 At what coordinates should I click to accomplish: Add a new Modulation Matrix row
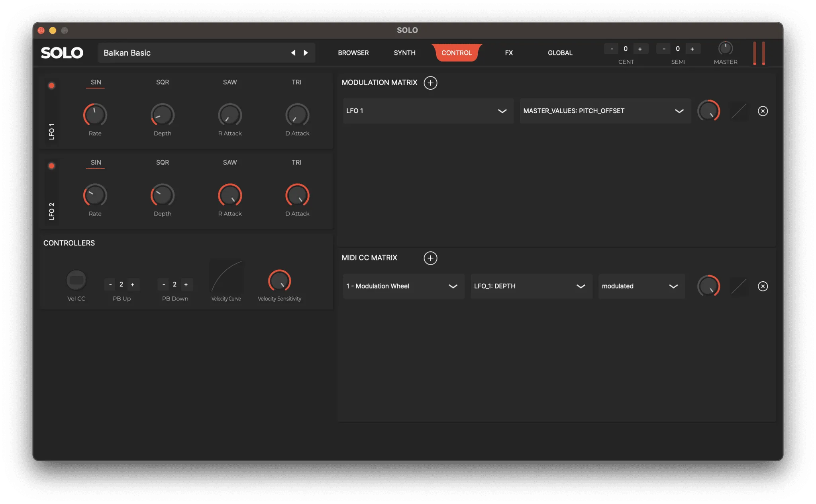tap(430, 83)
